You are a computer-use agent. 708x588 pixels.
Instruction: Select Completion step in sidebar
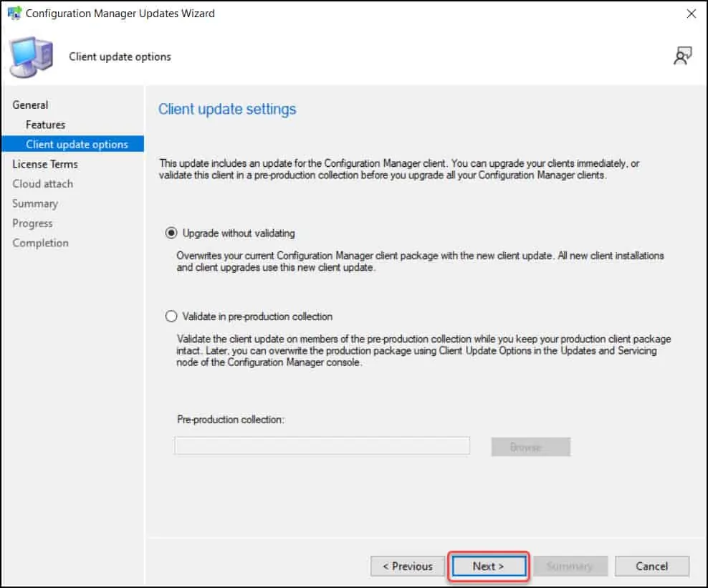tap(41, 243)
